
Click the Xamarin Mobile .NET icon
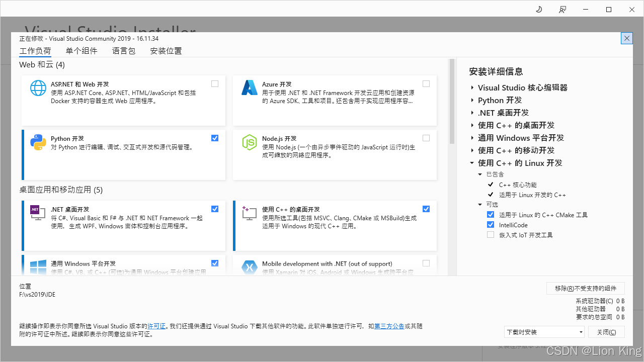[250, 267]
